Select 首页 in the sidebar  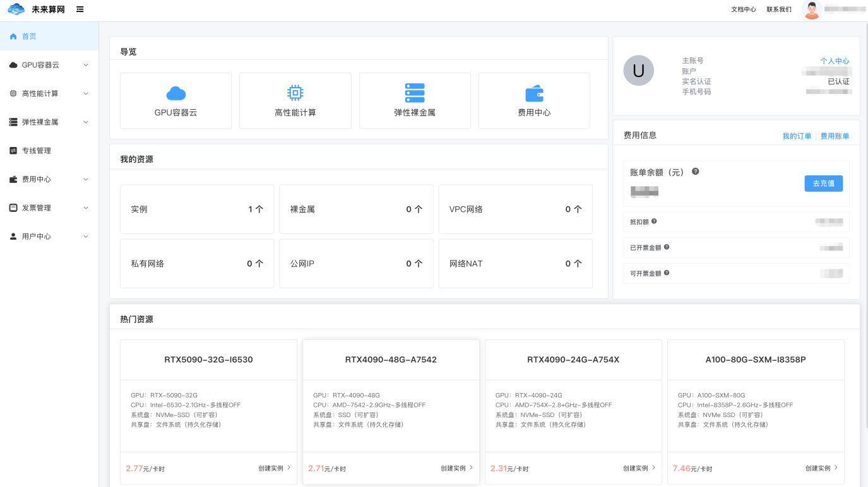click(x=49, y=37)
